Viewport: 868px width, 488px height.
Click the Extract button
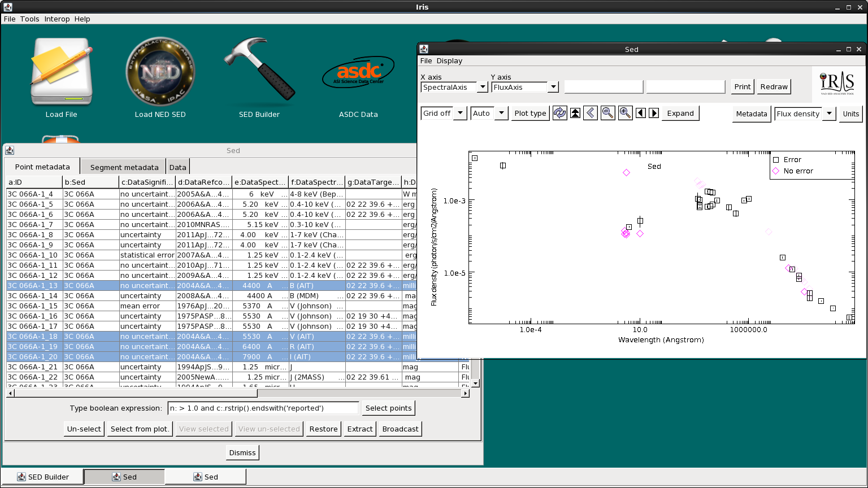pos(360,429)
